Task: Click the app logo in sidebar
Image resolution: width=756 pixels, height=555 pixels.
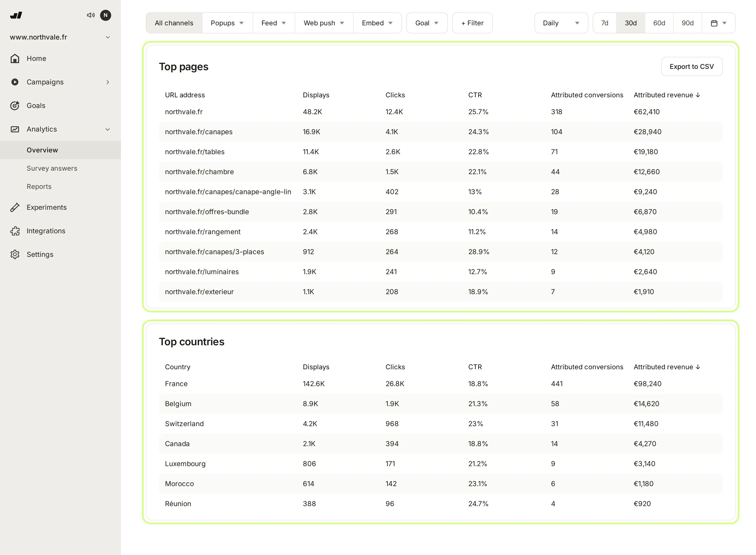Action: pos(16,15)
